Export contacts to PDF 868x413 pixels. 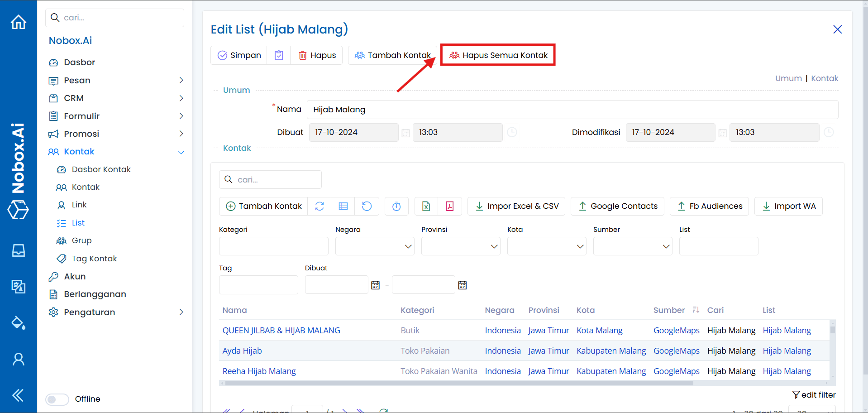coord(450,206)
